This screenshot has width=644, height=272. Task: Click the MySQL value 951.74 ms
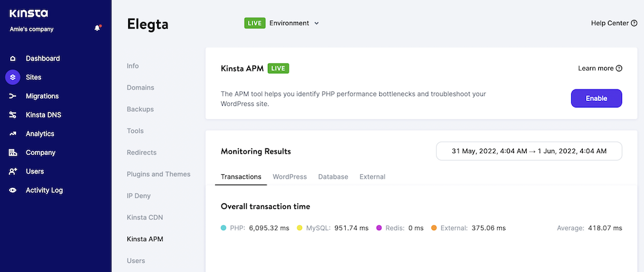[x=352, y=228]
